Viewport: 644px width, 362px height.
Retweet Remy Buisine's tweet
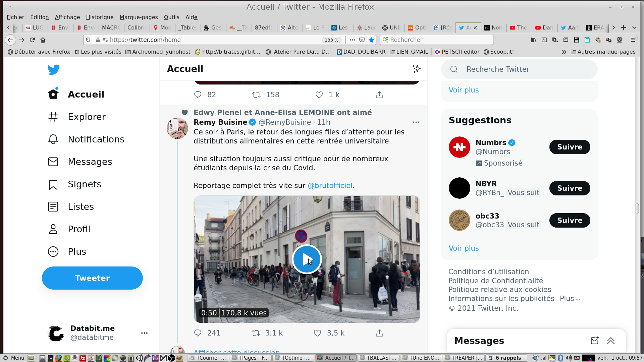pyautogui.click(x=256, y=333)
